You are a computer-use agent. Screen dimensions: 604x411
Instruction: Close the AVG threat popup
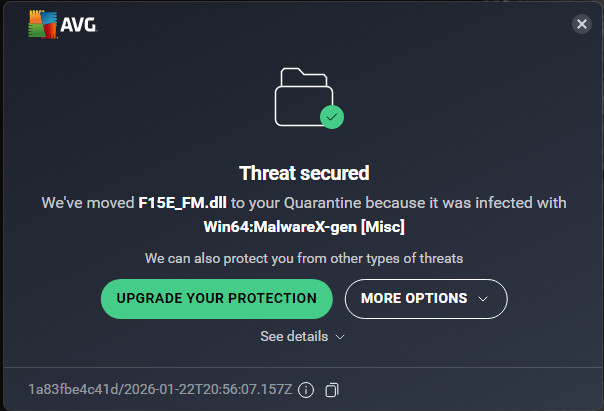[581, 24]
